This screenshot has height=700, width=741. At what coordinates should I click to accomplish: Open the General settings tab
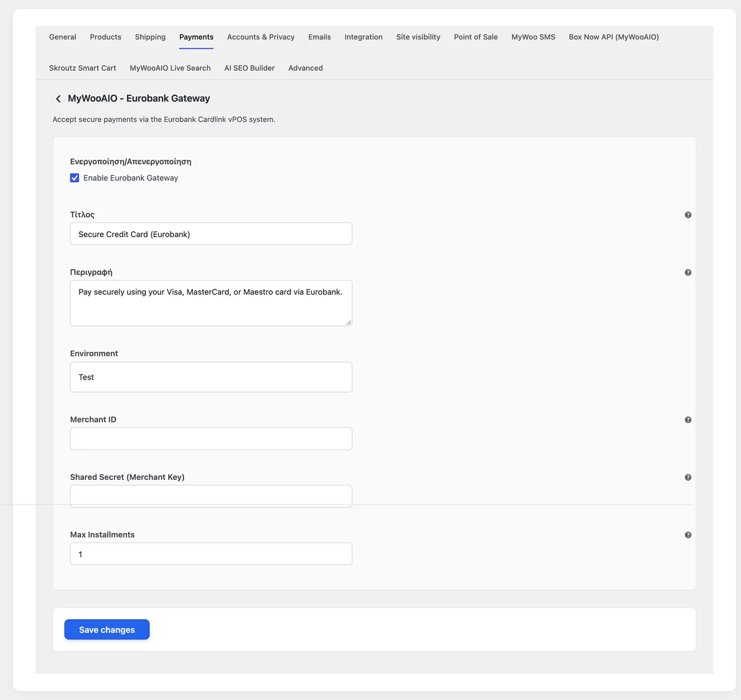63,37
